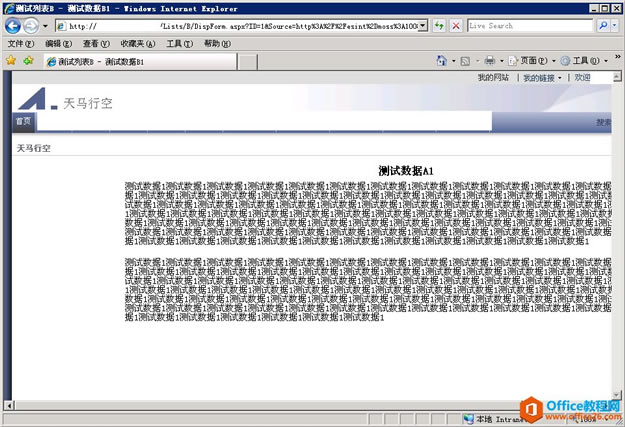Viewport: 625px width, 427px height.
Task: Open the Print dropdown arrow
Action: (x=501, y=61)
